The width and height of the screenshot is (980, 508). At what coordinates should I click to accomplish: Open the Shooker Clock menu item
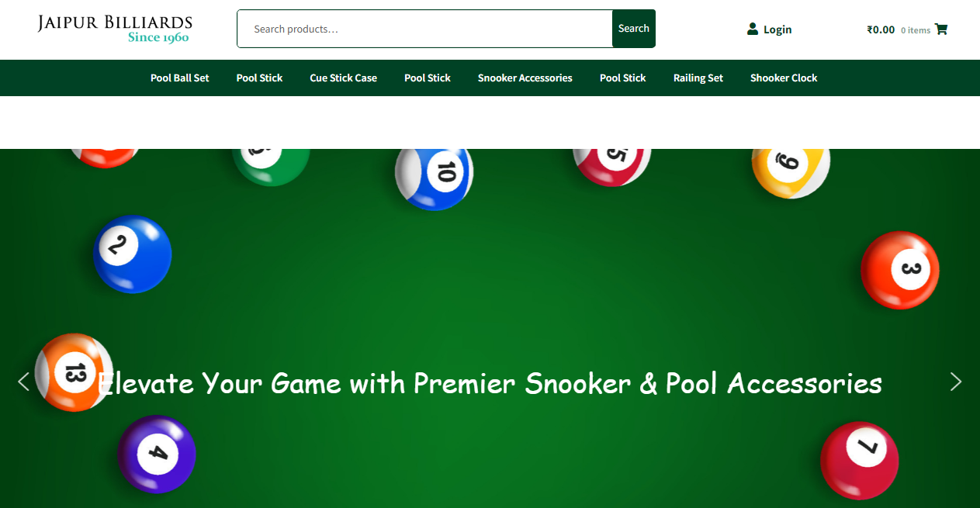click(x=784, y=78)
